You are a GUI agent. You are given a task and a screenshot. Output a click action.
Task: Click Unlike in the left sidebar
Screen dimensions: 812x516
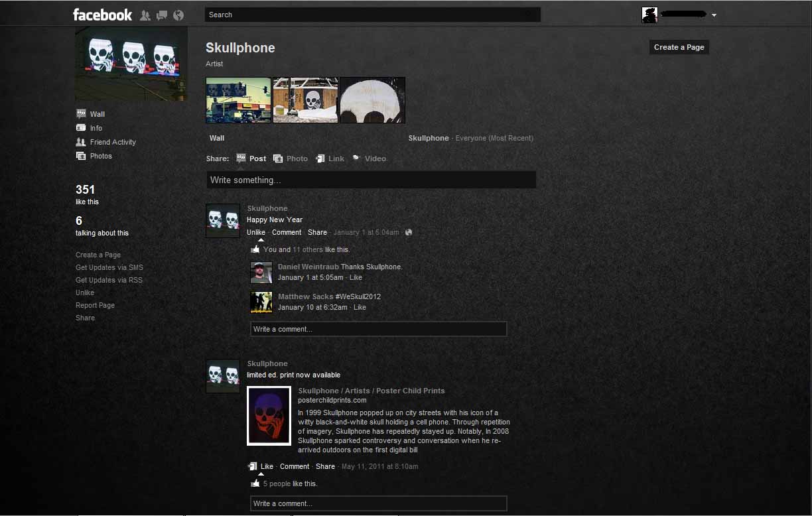pyautogui.click(x=85, y=292)
